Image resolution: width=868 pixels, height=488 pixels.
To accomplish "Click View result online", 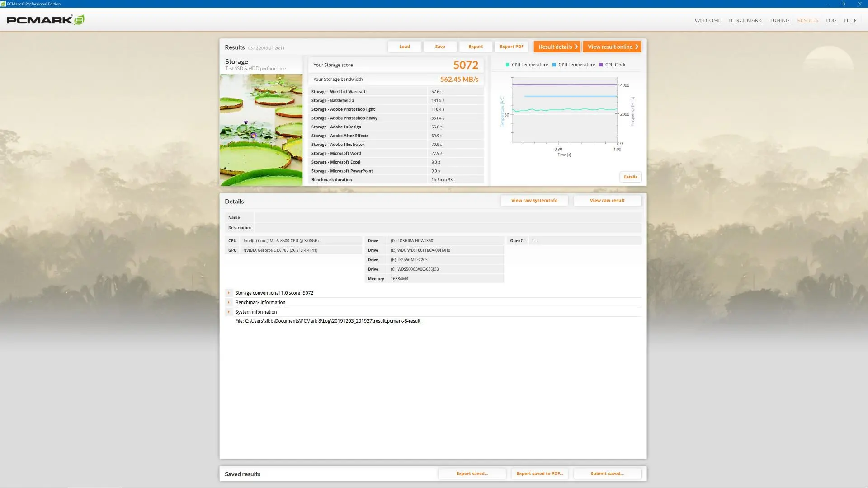I will 612,47.
